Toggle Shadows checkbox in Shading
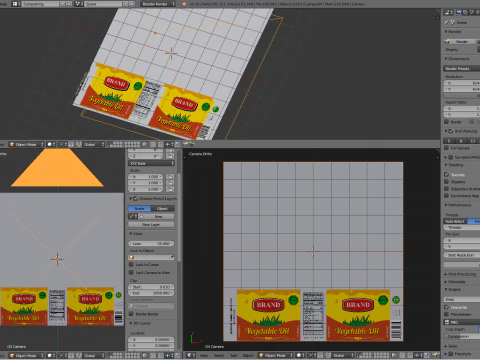Image resolution: width=480 pixels, height=360 pixels. click(x=447, y=182)
